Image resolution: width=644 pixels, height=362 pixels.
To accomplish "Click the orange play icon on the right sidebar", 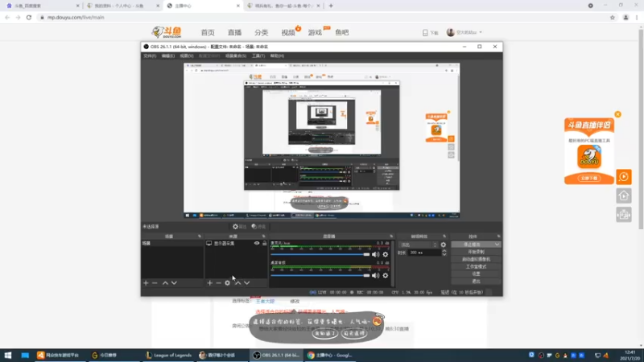I will tap(623, 177).
